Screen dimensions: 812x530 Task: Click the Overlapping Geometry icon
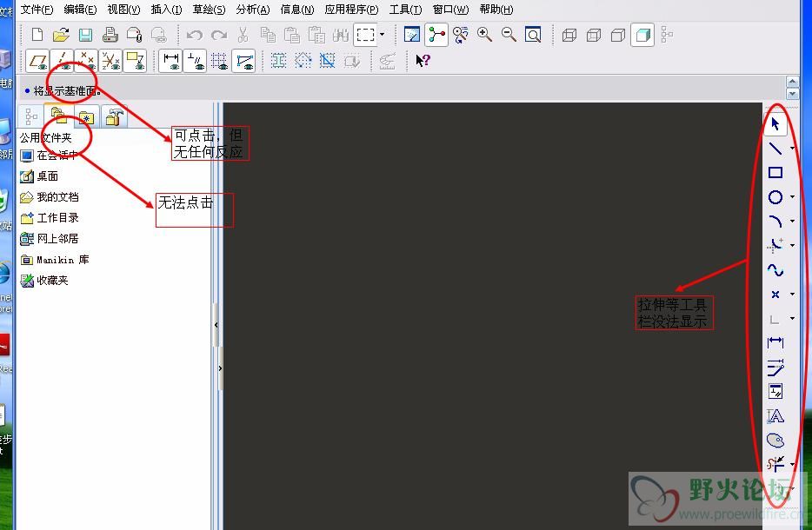click(x=327, y=61)
